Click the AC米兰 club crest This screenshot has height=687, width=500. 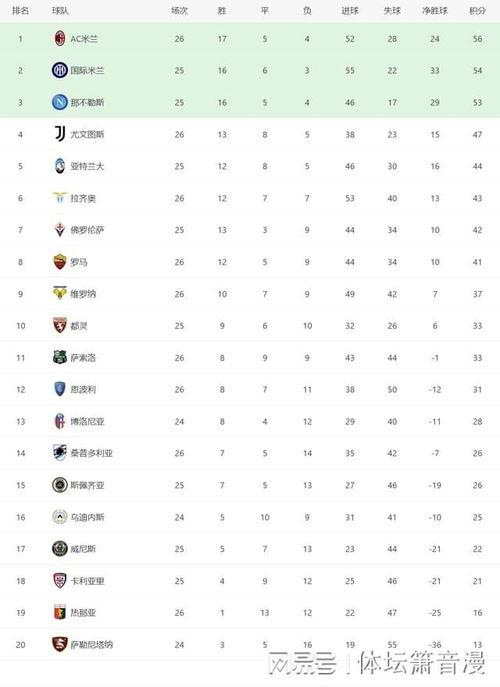click(x=60, y=39)
